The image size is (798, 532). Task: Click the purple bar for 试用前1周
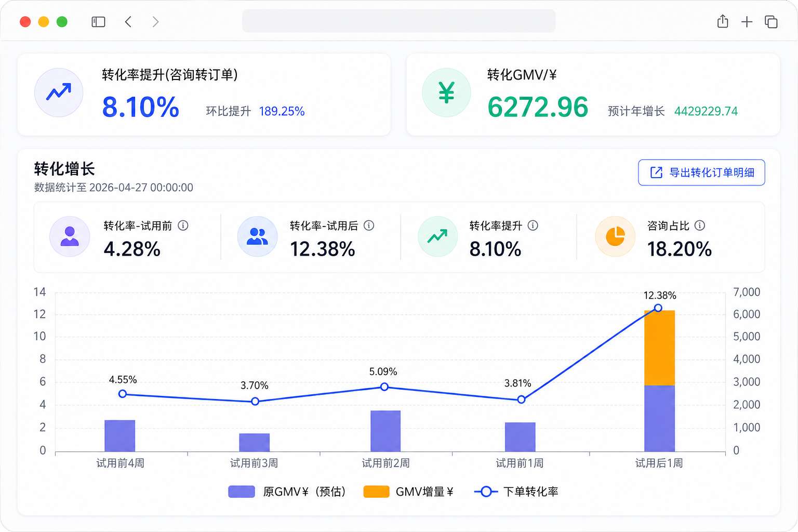tap(520, 437)
